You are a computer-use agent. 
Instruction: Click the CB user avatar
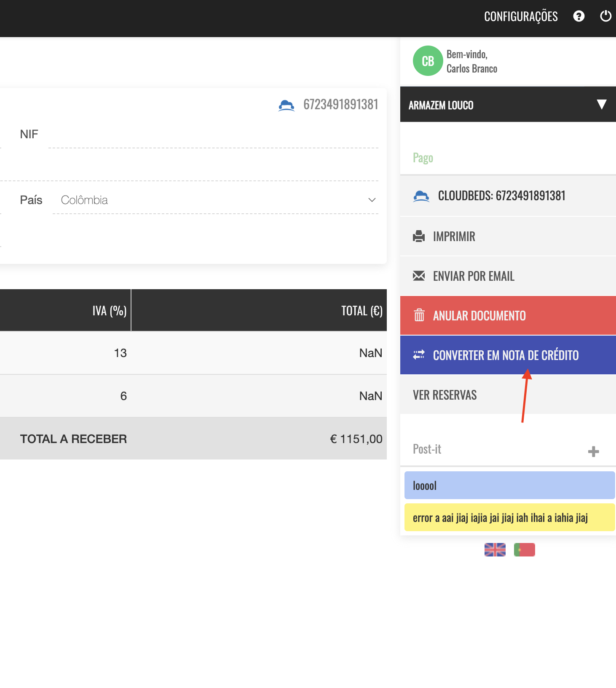428,61
